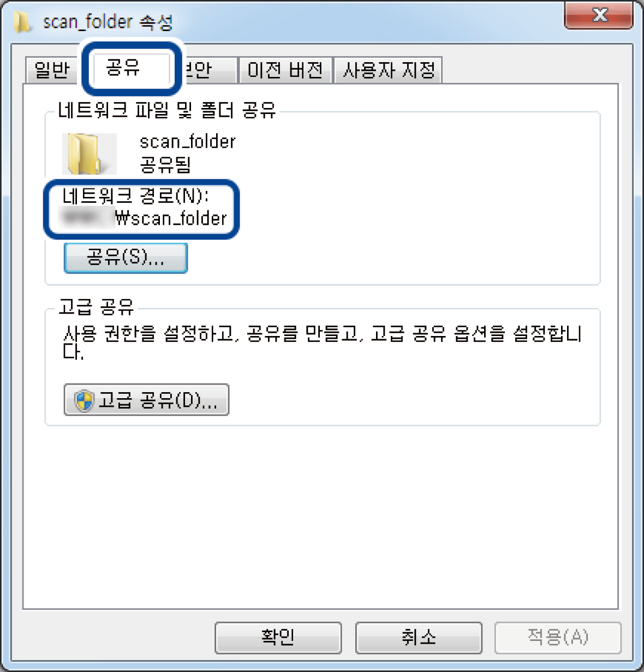Click the 공유(S)... button
The width and height of the screenshot is (644, 672).
click(x=126, y=257)
